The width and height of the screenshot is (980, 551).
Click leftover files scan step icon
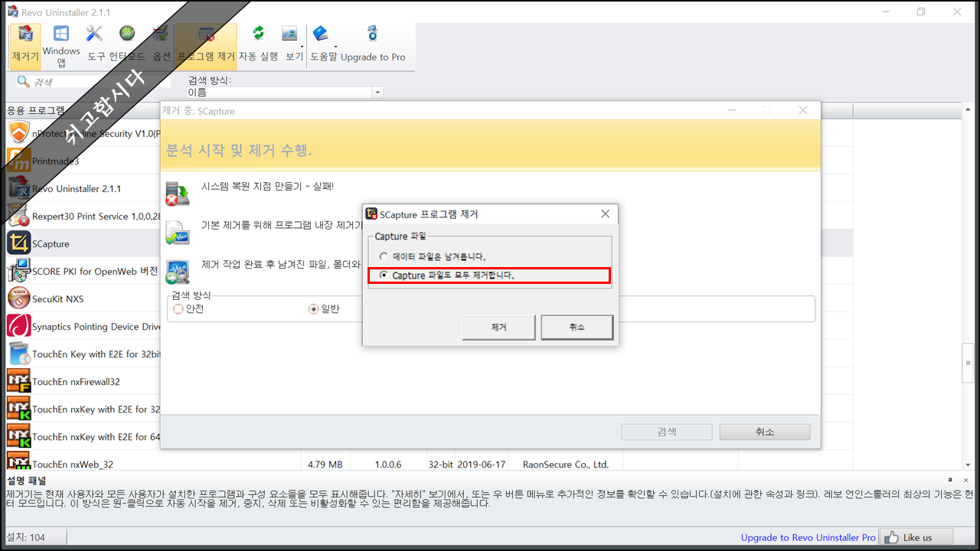(x=178, y=272)
